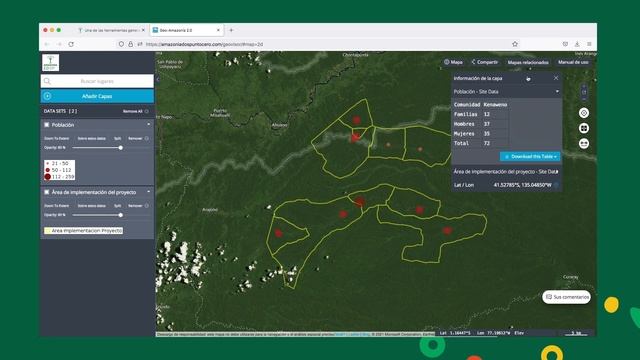
Task: Adjust the Población opacity slider handle
Action: [x=121, y=148]
